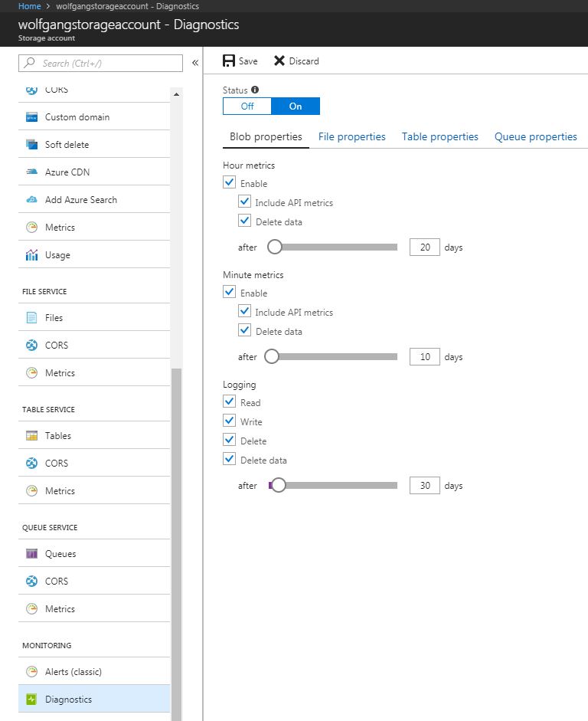This screenshot has height=721, width=588.
Task: Focus the sidebar Search box
Action: [x=100, y=63]
